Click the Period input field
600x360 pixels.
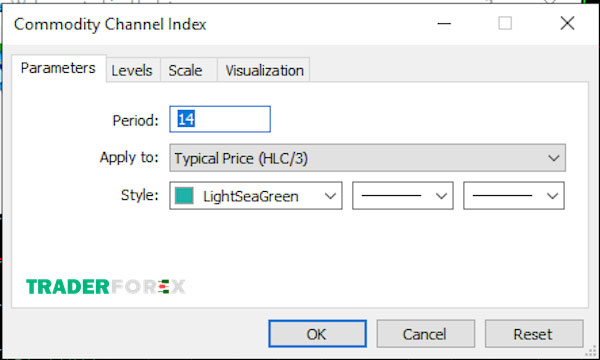point(220,119)
